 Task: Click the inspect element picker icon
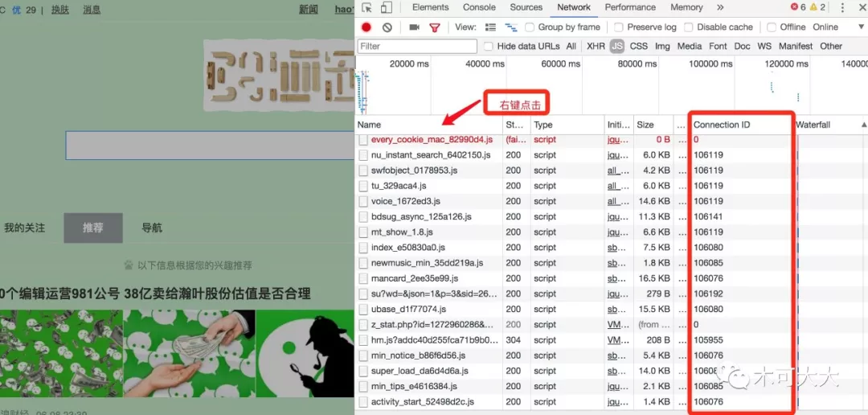(366, 7)
